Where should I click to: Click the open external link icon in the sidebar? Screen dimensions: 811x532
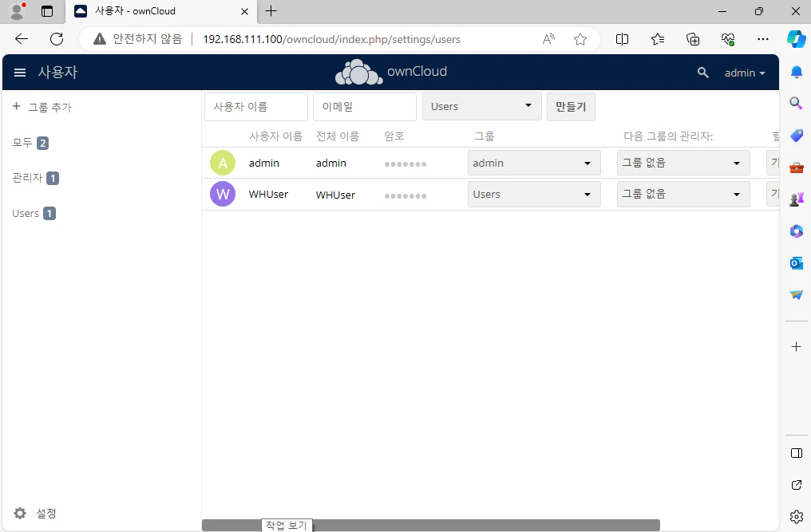coord(797,485)
